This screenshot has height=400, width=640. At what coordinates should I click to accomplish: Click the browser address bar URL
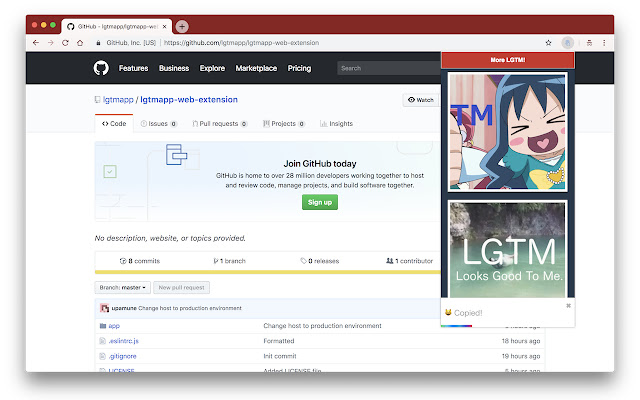click(241, 43)
